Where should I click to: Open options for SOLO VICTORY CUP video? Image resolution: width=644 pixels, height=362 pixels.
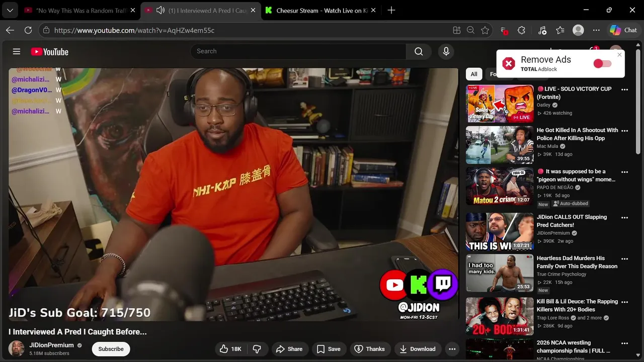click(x=625, y=89)
